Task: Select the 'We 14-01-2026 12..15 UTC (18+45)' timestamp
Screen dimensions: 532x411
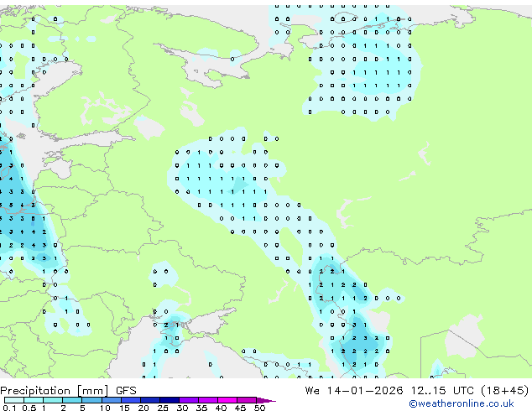Action: (x=417, y=391)
